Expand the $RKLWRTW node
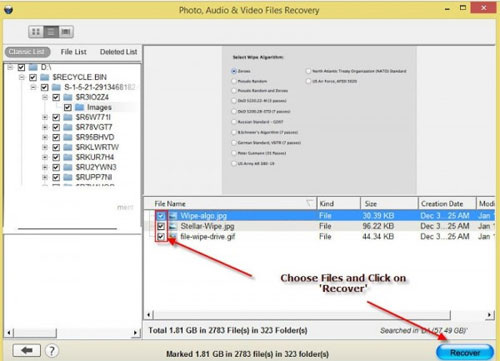This screenshot has height=361, width=500. coord(45,147)
